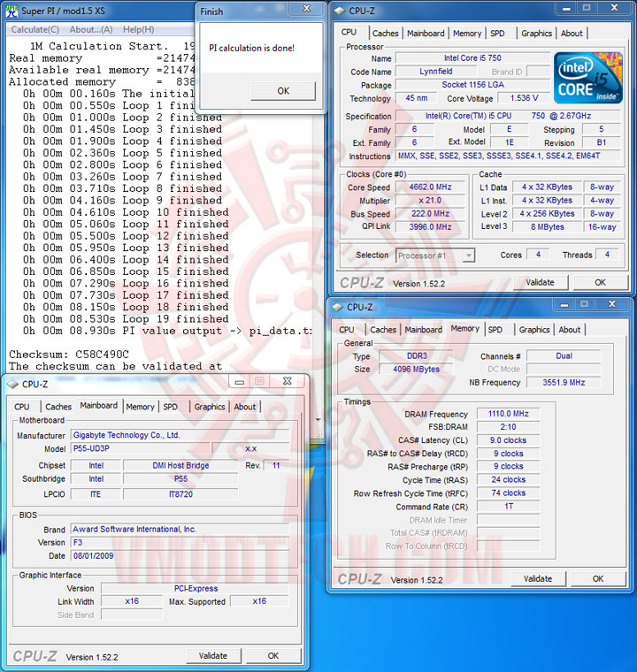
Task: Select Graphics tab in Mainboard CPU-Z window
Action: pos(210,407)
